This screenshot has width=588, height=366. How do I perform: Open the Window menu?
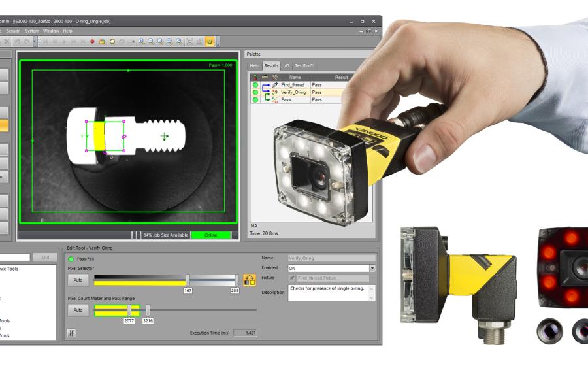click(51, 31)
